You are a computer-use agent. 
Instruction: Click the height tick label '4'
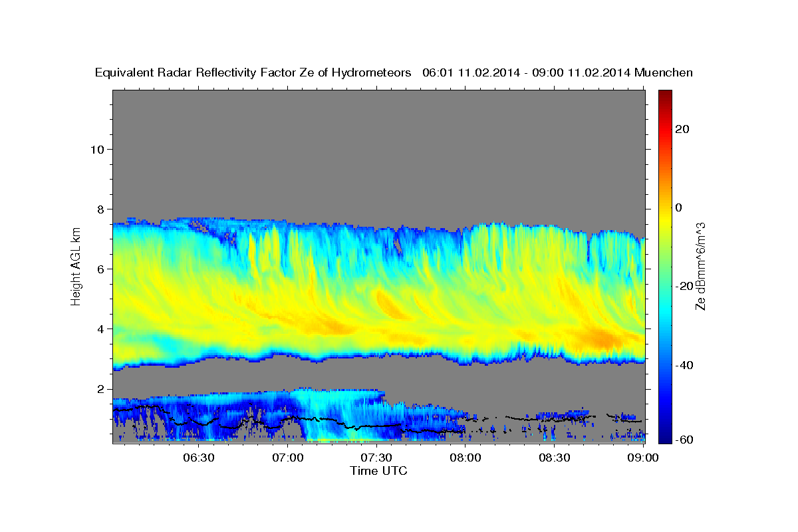[x=100, y=329]
